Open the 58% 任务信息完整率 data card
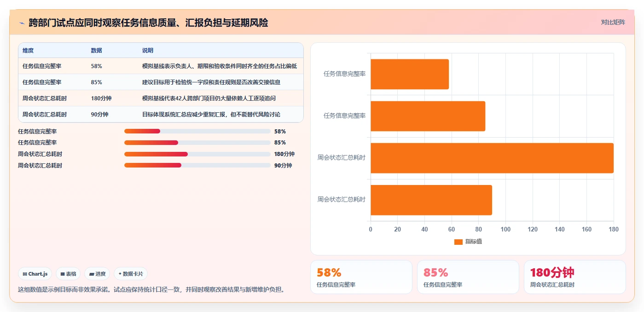This screenshot has width=644, height=312. (361, 277)
